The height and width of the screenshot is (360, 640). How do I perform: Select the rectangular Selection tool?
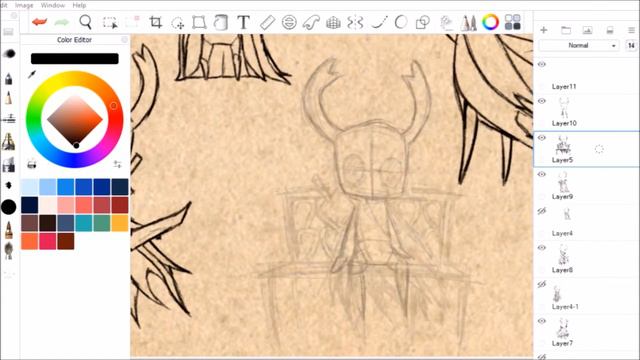(x=110, y=22)
